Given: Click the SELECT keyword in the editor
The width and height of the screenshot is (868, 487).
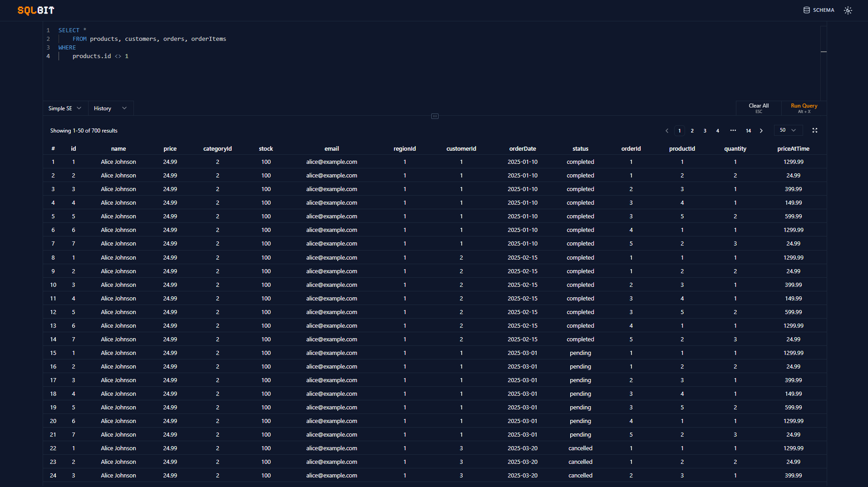Looking at the screenshot, I should pyautogui.click(x=69, y=30).
